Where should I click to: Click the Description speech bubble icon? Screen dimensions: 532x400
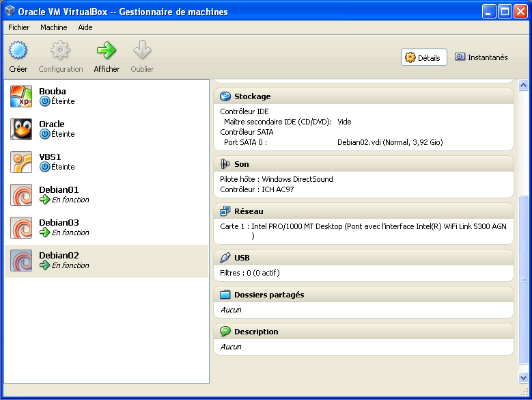click(225, 332)
